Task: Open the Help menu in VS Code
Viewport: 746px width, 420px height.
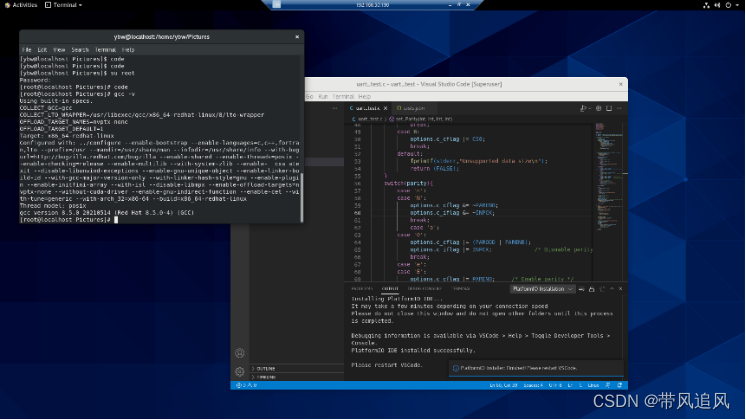Action: [x=364, y=97]
